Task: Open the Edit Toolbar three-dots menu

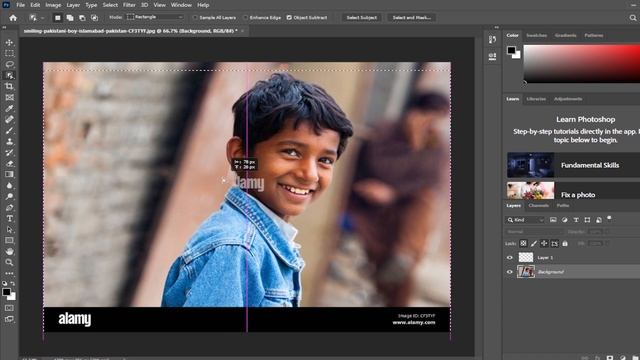Action: coord(9,273)
